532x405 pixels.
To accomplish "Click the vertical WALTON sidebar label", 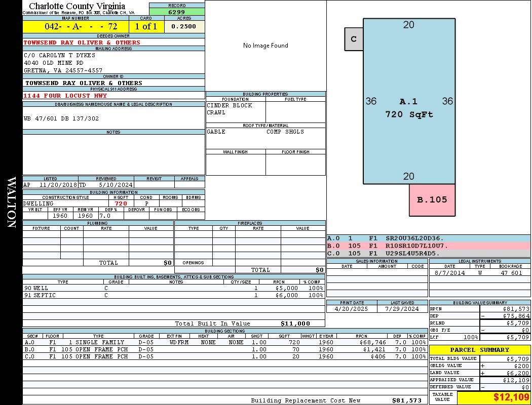I will [11, 202].
